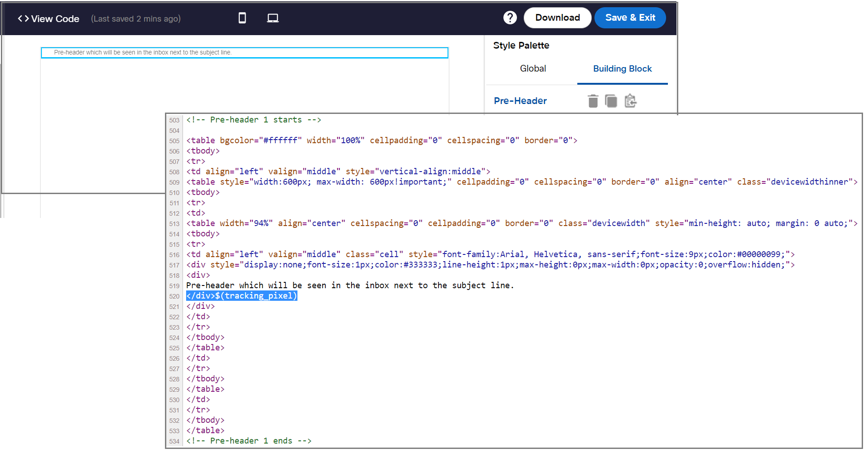Switch to mobile device preview
The image size is (868, 453).
[242, 18]
